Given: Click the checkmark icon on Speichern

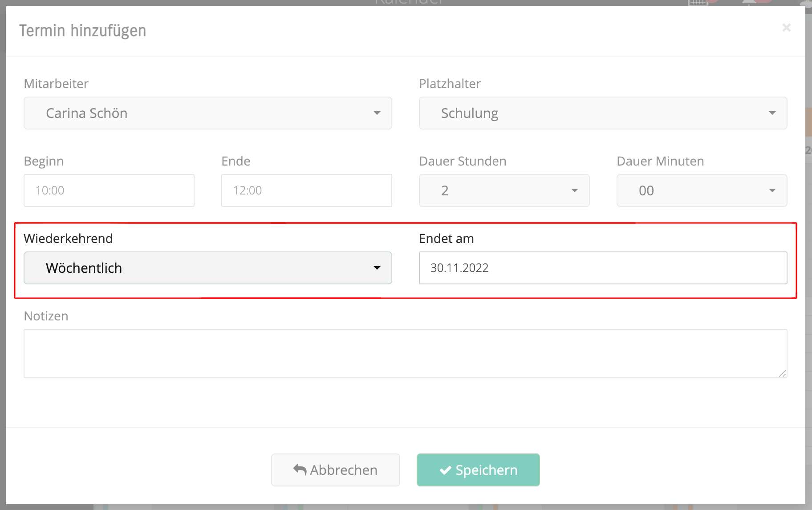Looking at the screenshot, I should click(x=445, y=470).
